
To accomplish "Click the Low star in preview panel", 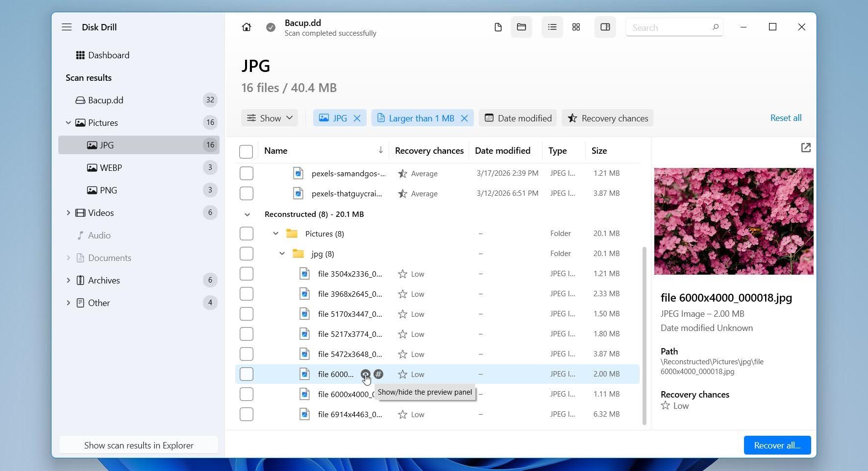I will (x=665, y=405).
